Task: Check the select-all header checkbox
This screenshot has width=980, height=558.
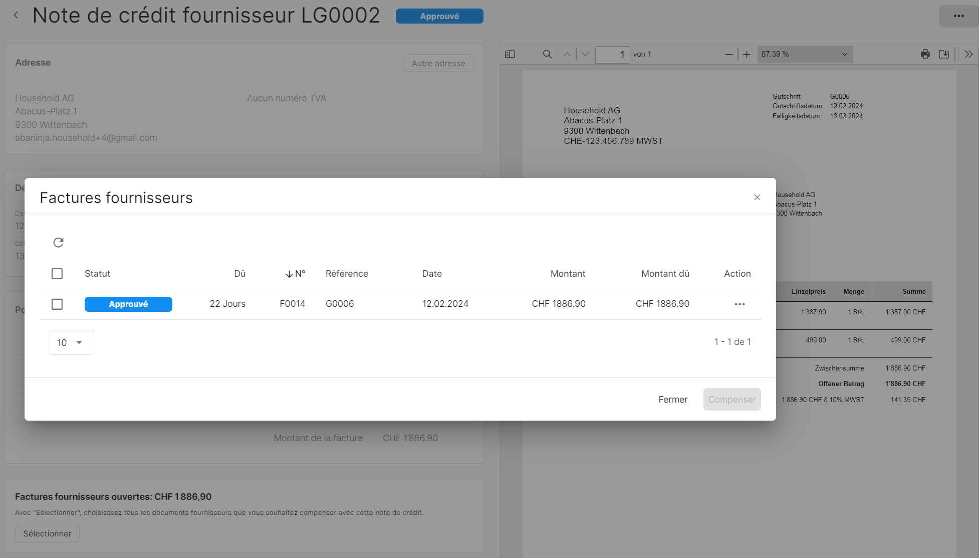Action: pyautogui.click(x=57, y=274)
